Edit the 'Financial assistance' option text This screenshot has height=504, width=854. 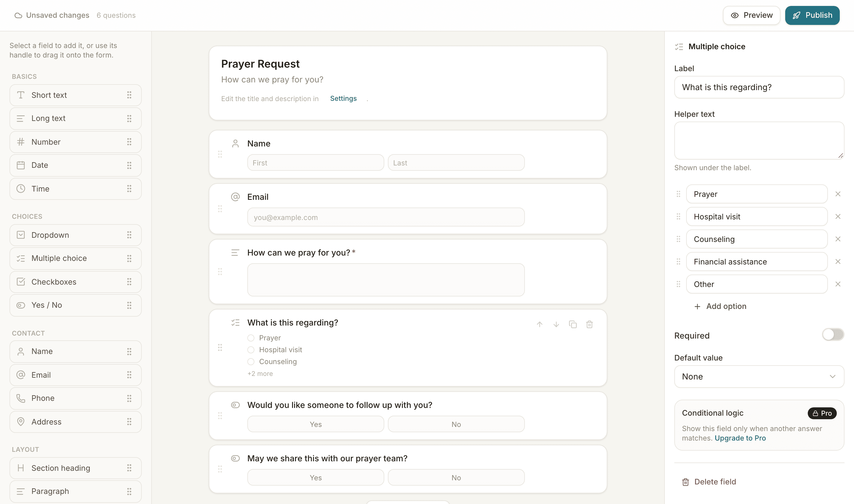click(757, 261)
